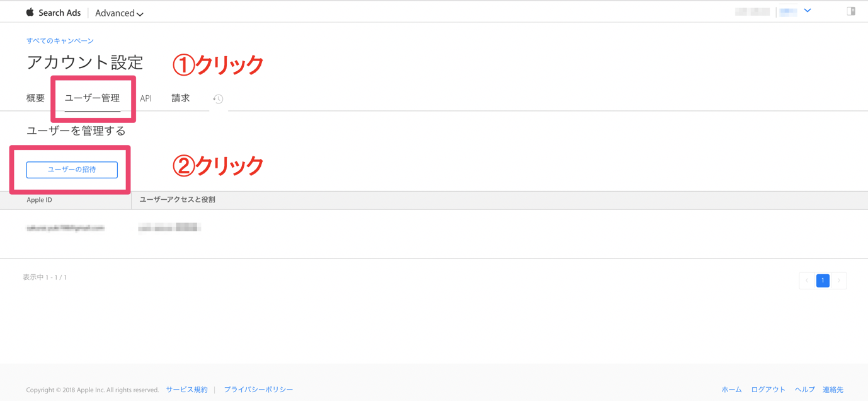The image size is (868, 401).
Task: Open the history clock icon tab
Action: [218, 99]
